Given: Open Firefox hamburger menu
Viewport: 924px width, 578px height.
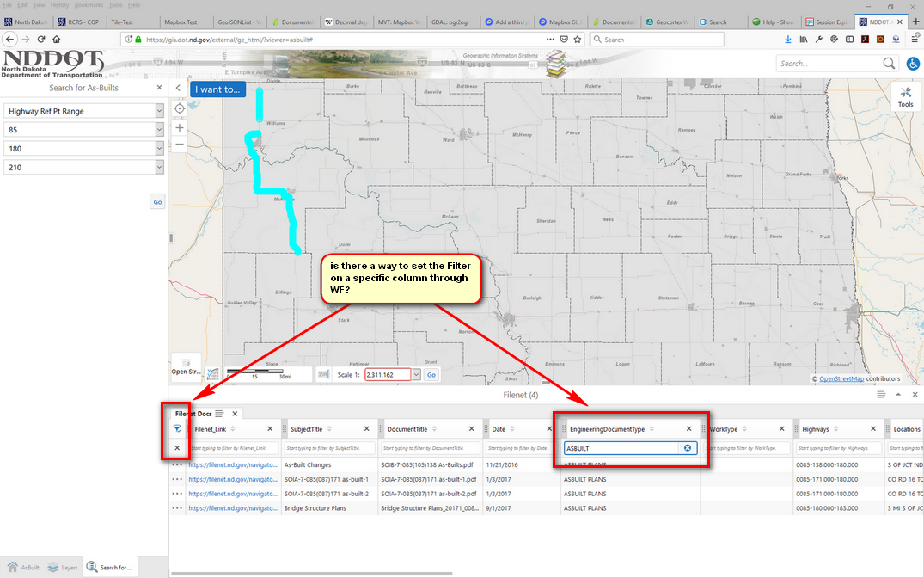Looking at the screenshot, I should click(x=915, y=39).
